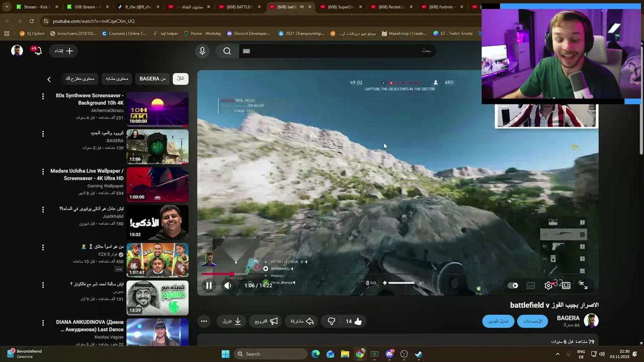The width and height of the screenshot is (644, 362).
Task: Dislike the video with thumbs down
Action: tap(332, 321)
